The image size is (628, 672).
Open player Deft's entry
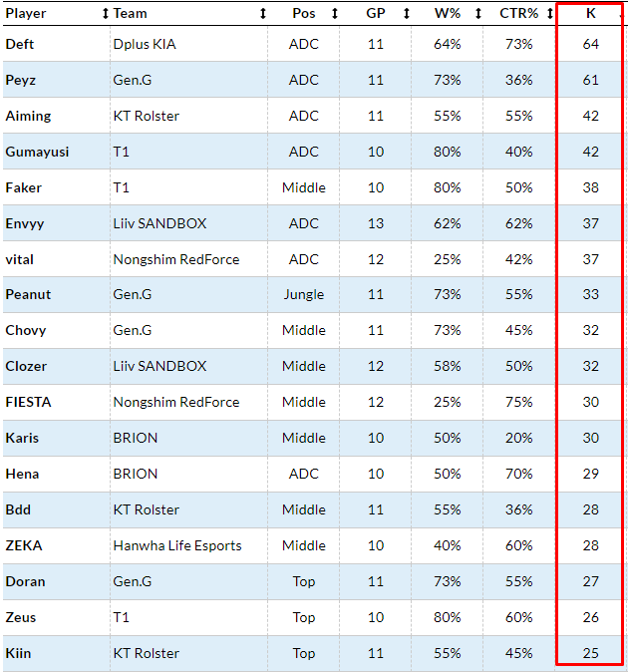19,44
